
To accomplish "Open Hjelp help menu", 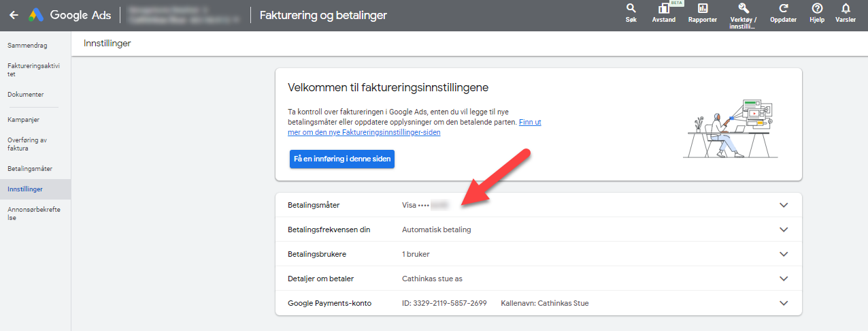I will [x=817, y=13].
